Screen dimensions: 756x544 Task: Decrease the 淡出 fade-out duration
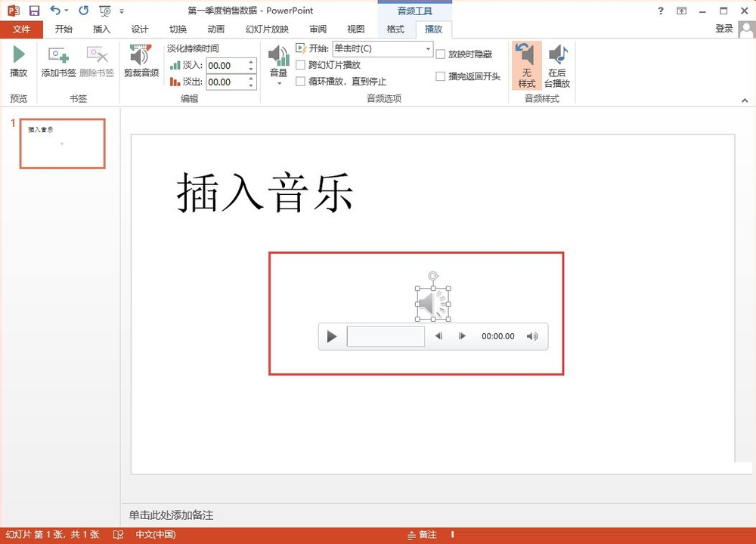coord(251,86)
